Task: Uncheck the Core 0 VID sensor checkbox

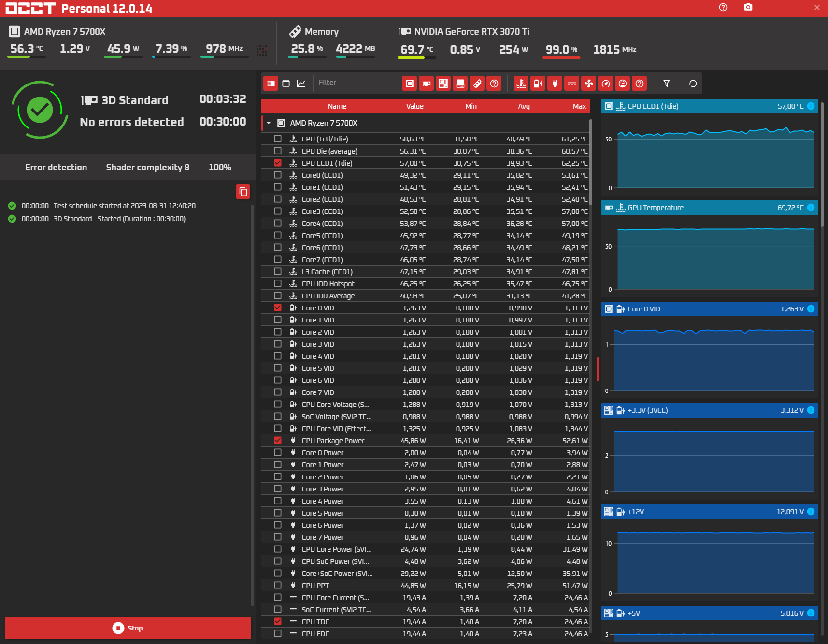Action: pyautogui.click(x=278, y=308)
